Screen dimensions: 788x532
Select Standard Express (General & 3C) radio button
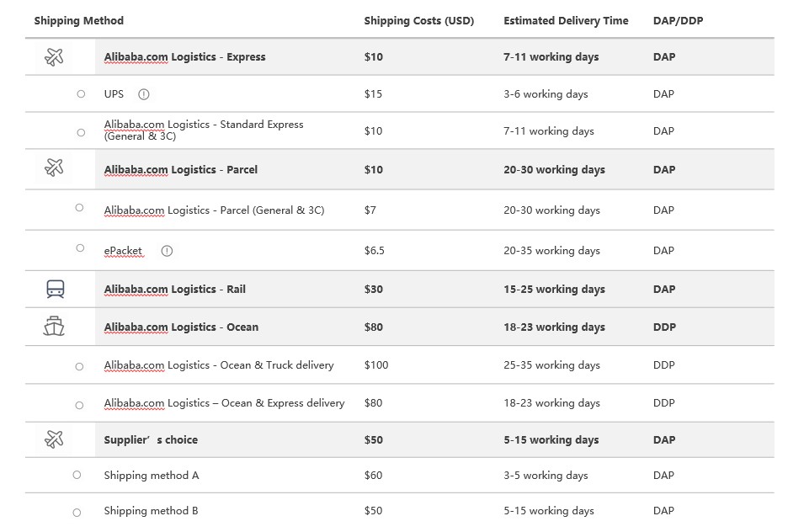click(81, 133)
